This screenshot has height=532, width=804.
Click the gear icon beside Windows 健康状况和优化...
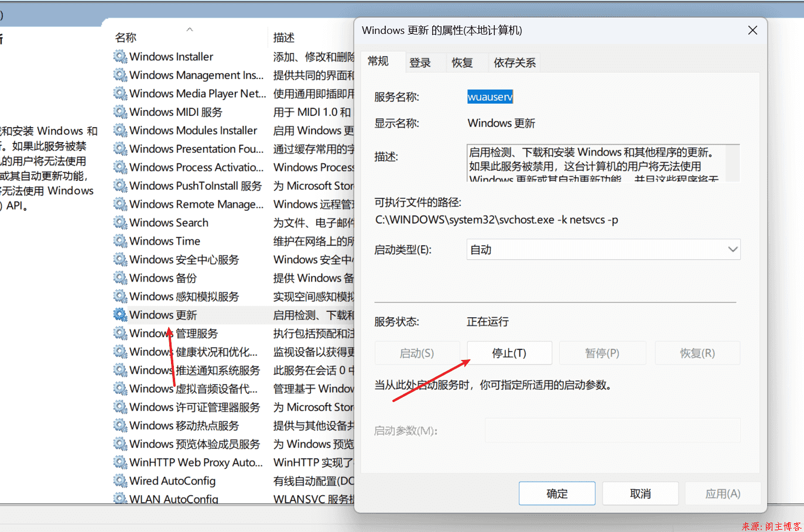pos(120,352)
